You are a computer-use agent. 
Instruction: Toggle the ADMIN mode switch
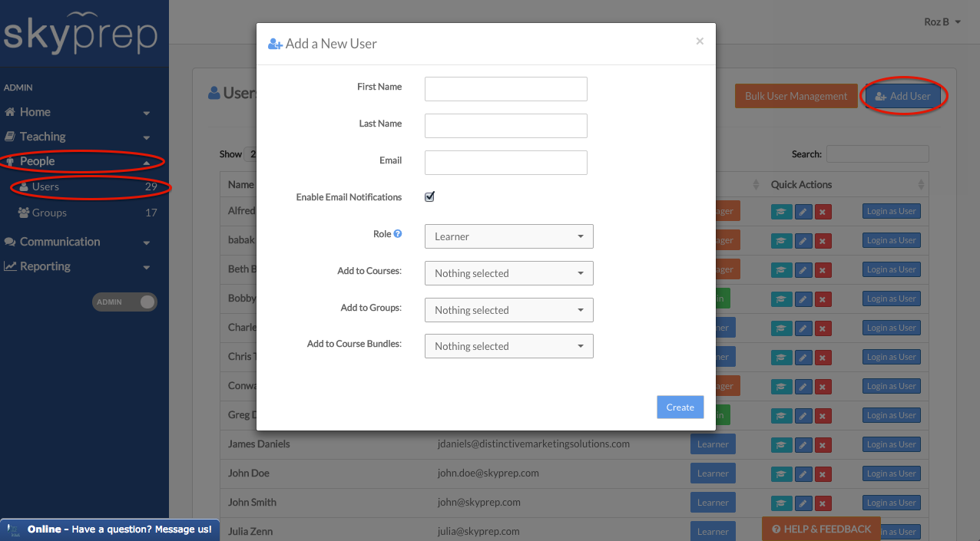[124, 302]
